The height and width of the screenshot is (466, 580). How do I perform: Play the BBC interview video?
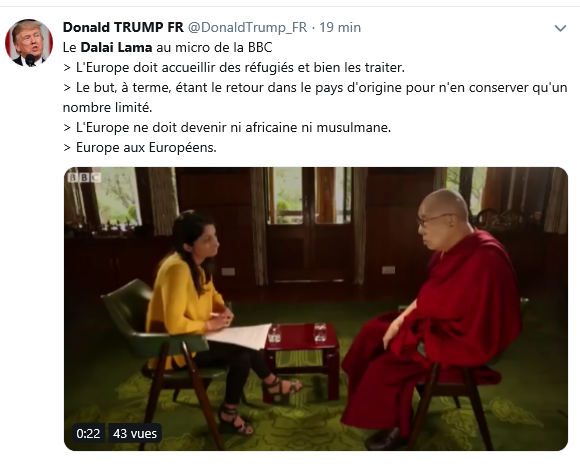[316, 309]
